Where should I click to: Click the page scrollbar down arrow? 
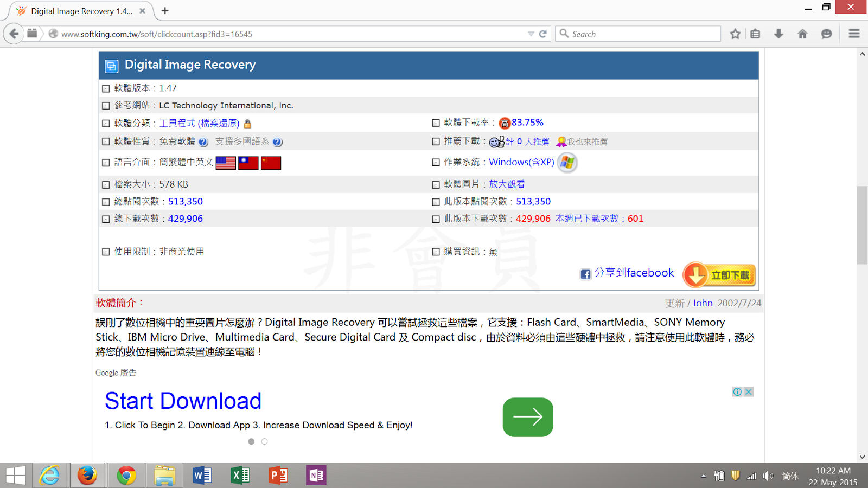point(862,457)
